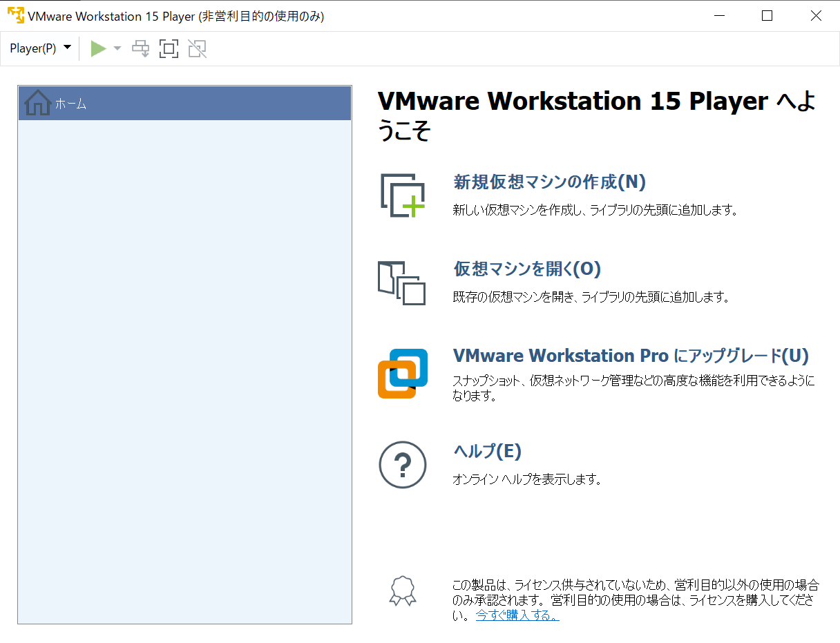Click the green power on button
This screenshot has width=840, height=643.
pyautogui.click(x=97, y=48)
